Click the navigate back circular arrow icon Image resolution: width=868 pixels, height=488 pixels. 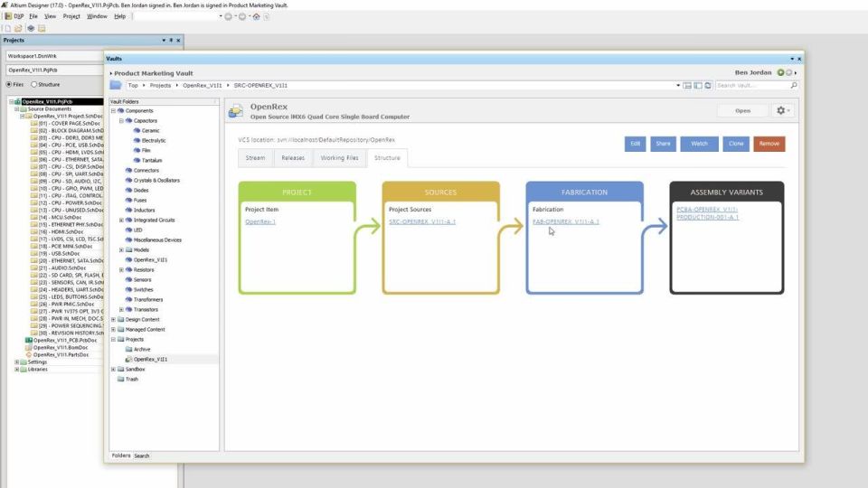[x=228, y=16]
